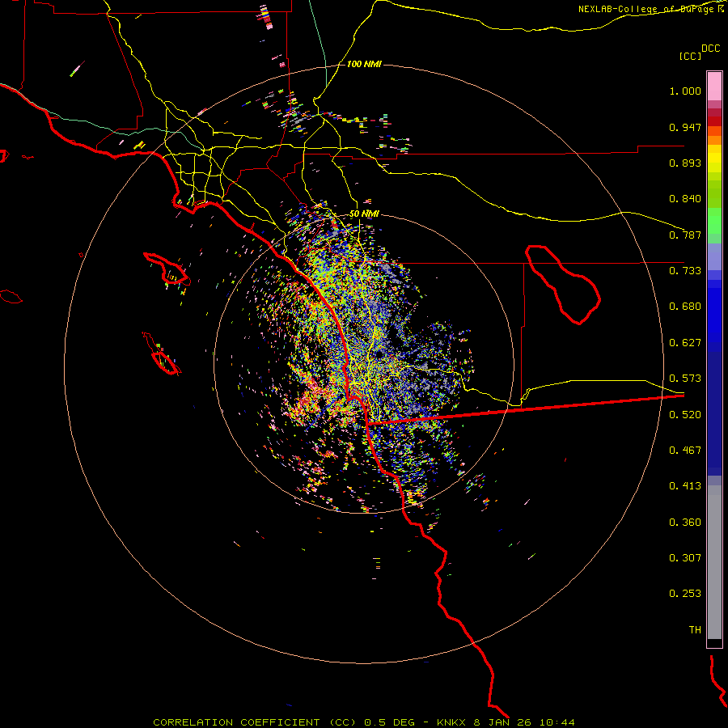Screen dimensions: 728x728
Task: Click the TH threshold label
Action: coord(695,630)
